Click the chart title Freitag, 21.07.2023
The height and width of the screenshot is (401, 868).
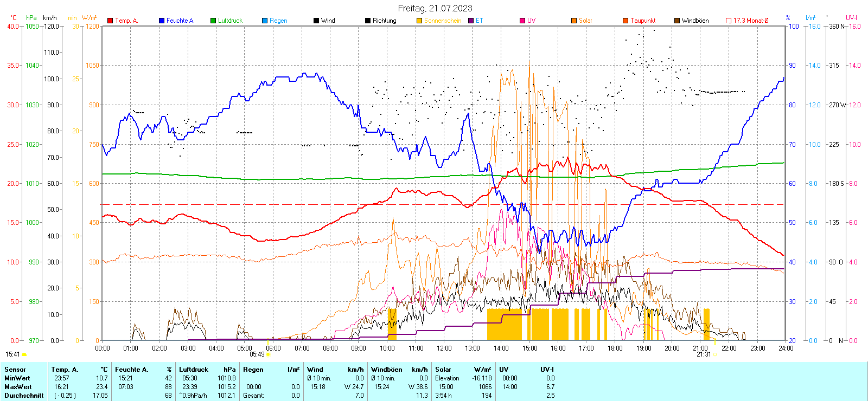435,8
